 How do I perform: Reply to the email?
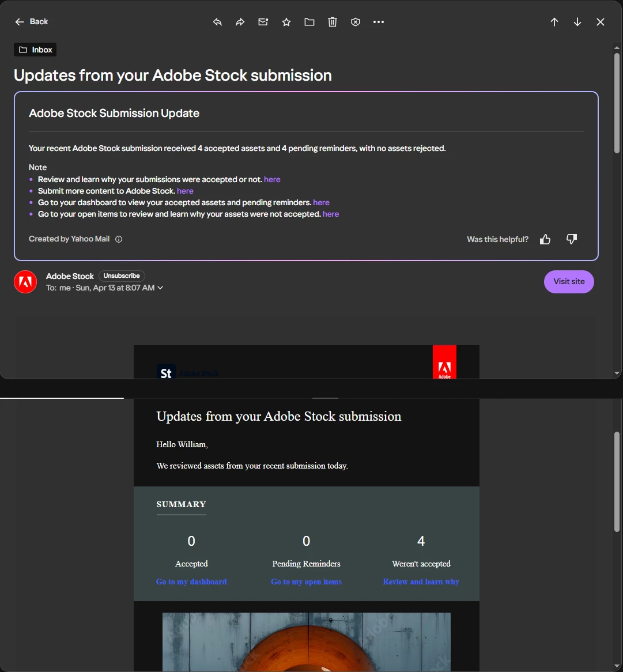pyautogui.click(x=217, y=22)
